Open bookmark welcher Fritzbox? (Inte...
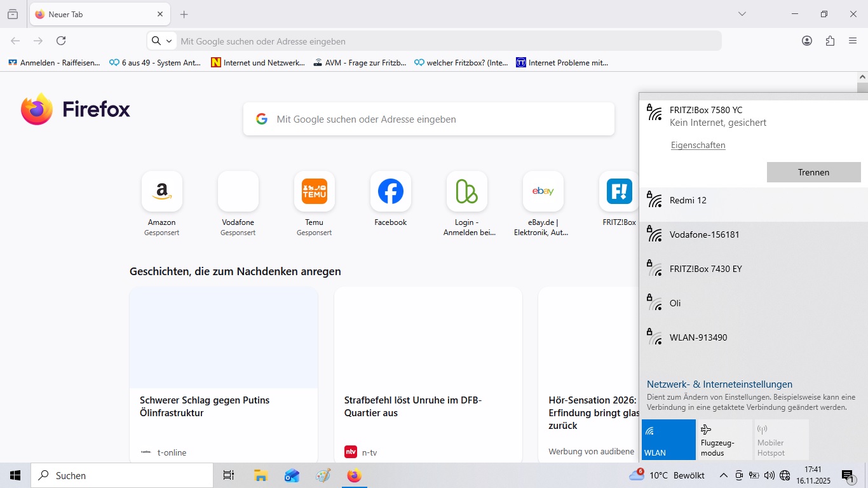 [x=461, y=62]
